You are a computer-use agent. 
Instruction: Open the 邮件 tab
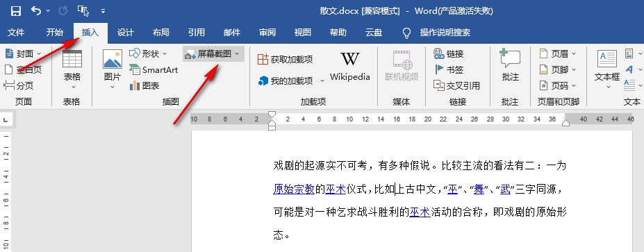click(232, 33)
